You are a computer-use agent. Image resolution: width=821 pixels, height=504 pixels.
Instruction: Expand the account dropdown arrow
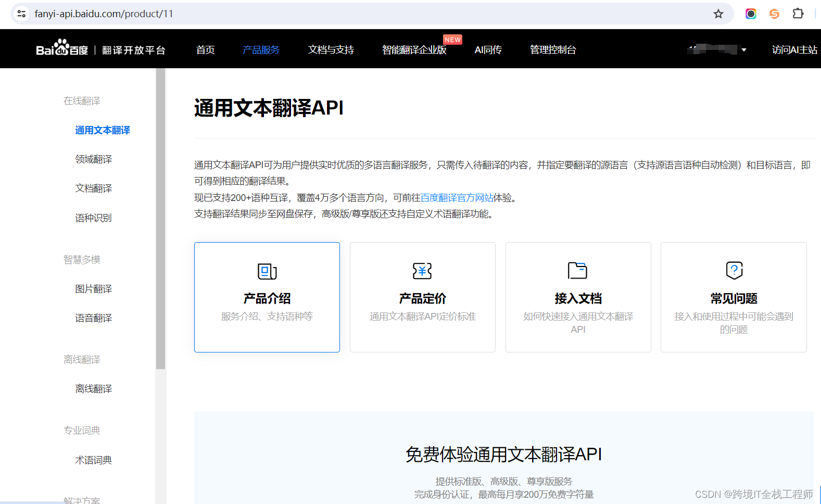point(744,50)
